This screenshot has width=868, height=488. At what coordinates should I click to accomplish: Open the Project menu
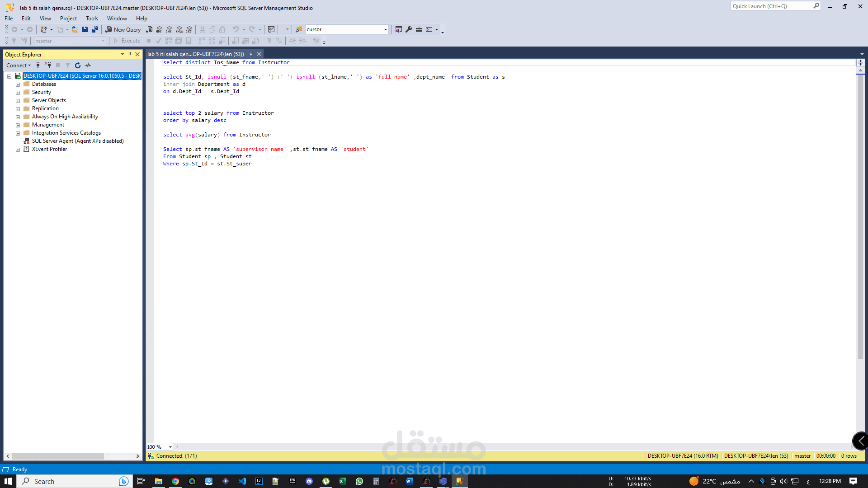[x=68, y=19]
